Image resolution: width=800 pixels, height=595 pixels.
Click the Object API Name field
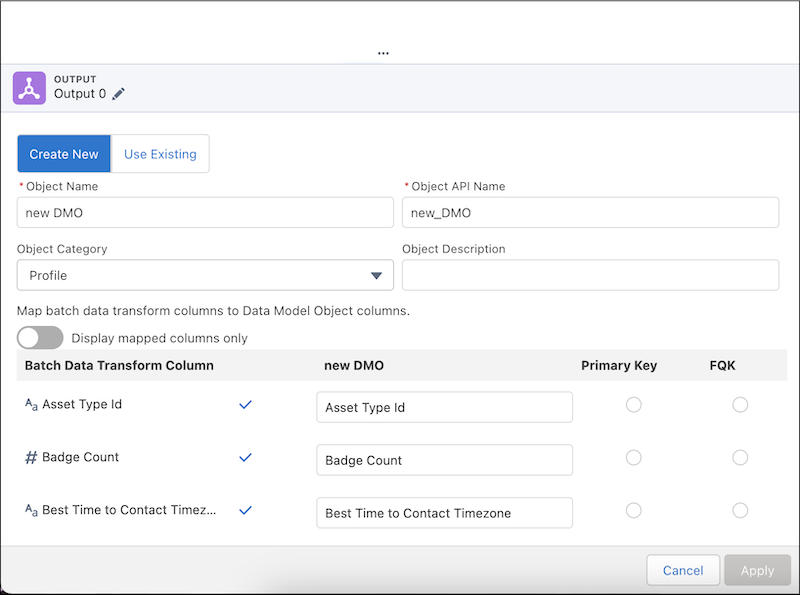pos(590,213)
